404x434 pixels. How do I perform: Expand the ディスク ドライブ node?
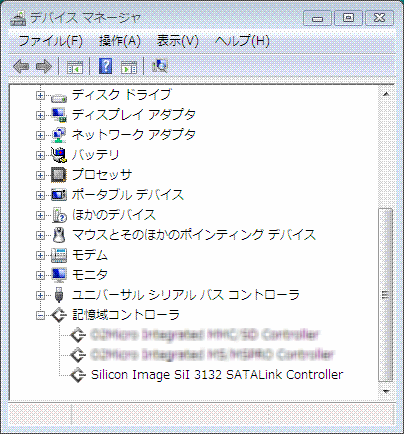pos(40,96)
